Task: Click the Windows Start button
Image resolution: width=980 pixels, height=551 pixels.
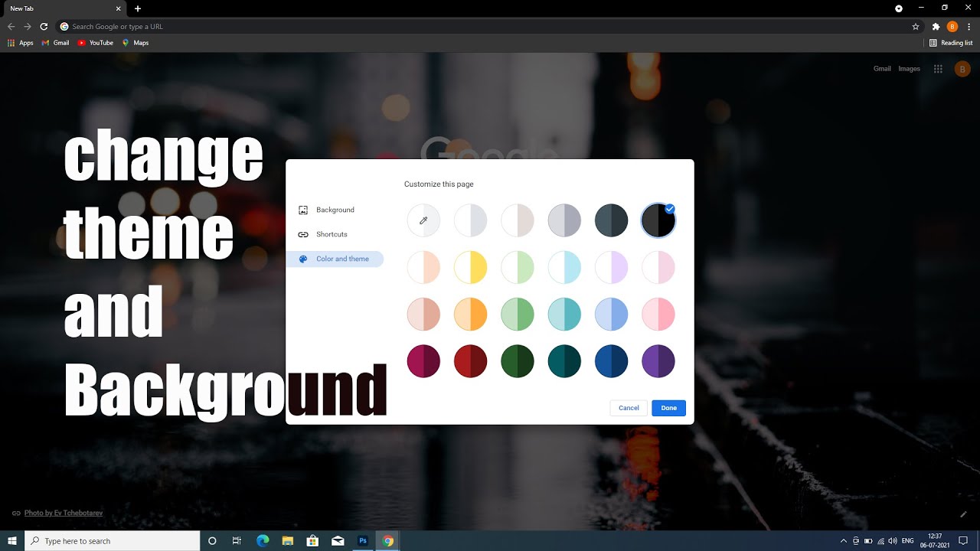Action: [x=12, y=541]
